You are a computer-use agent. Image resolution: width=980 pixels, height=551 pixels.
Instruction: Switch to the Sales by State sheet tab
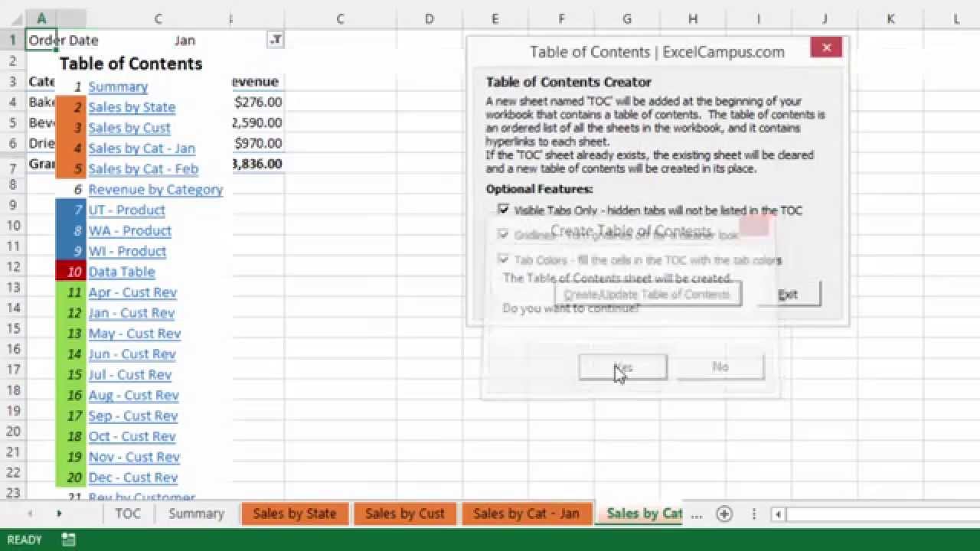pos(295,514)
